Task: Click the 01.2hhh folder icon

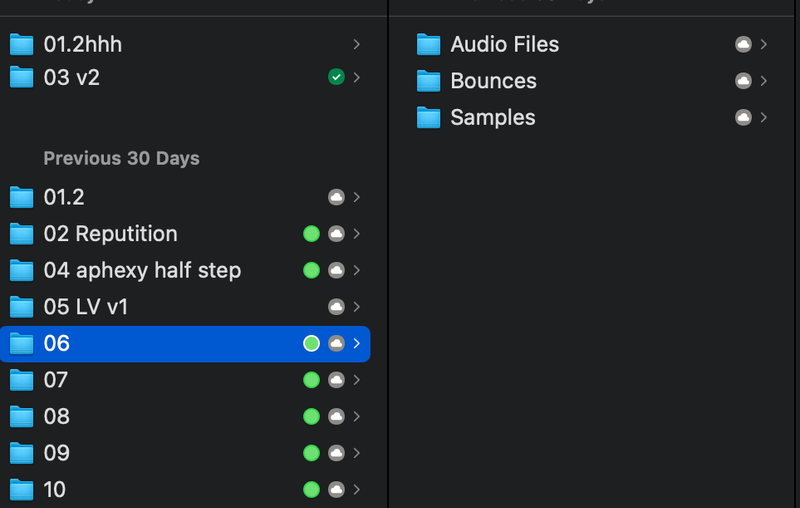Action: point(21,44)
